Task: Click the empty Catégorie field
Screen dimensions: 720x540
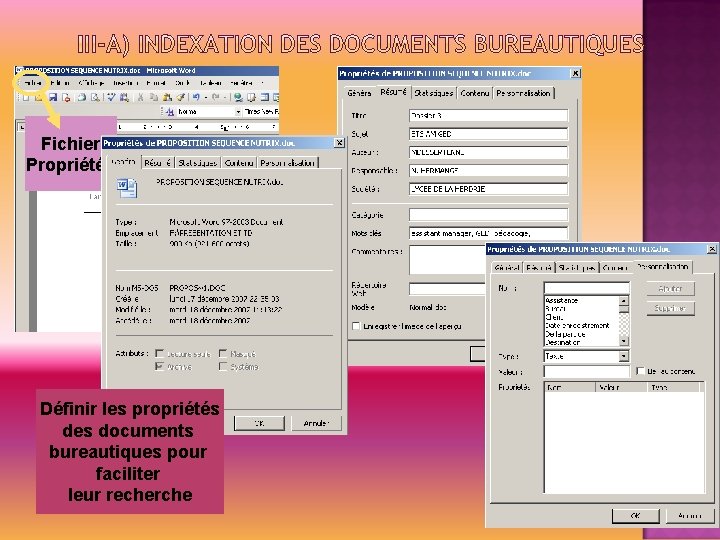Action: (x=488, y=214)
